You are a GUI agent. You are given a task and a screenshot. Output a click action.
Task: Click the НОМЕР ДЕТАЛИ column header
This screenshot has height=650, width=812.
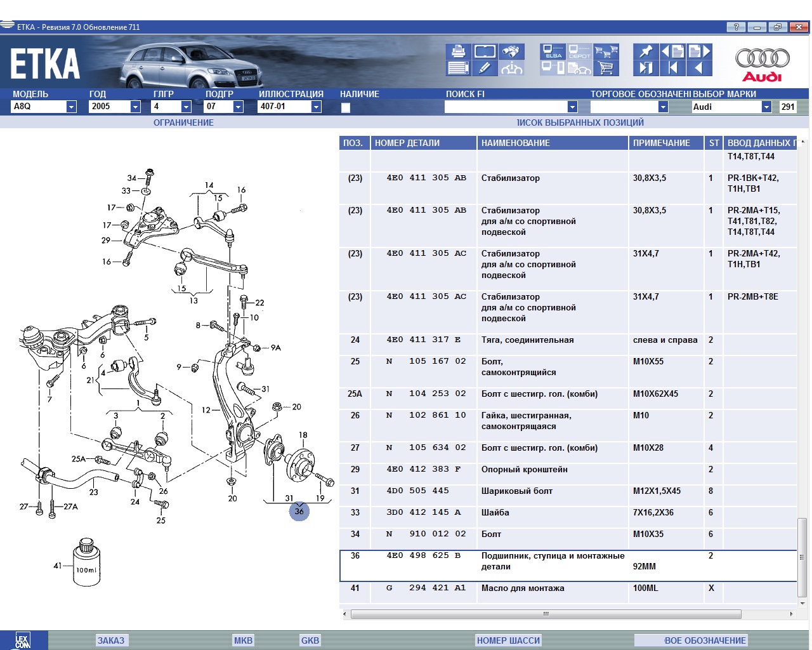423,143
